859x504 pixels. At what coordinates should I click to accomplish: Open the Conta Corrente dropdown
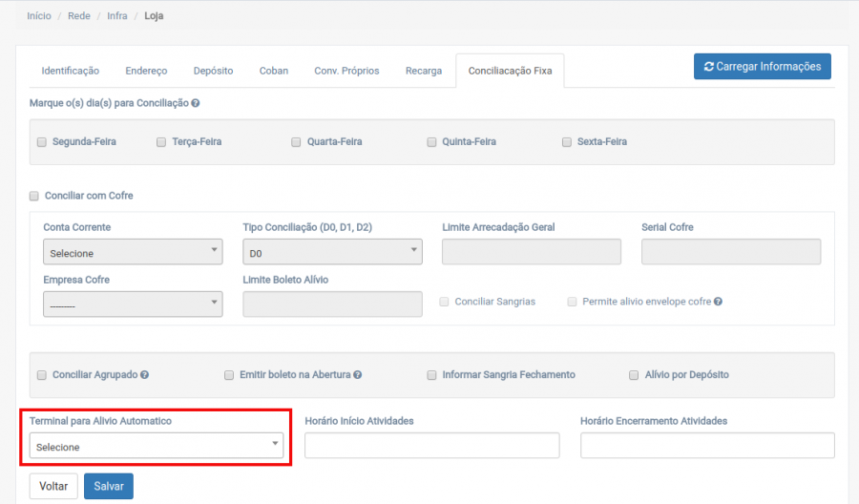pos(133,252)
